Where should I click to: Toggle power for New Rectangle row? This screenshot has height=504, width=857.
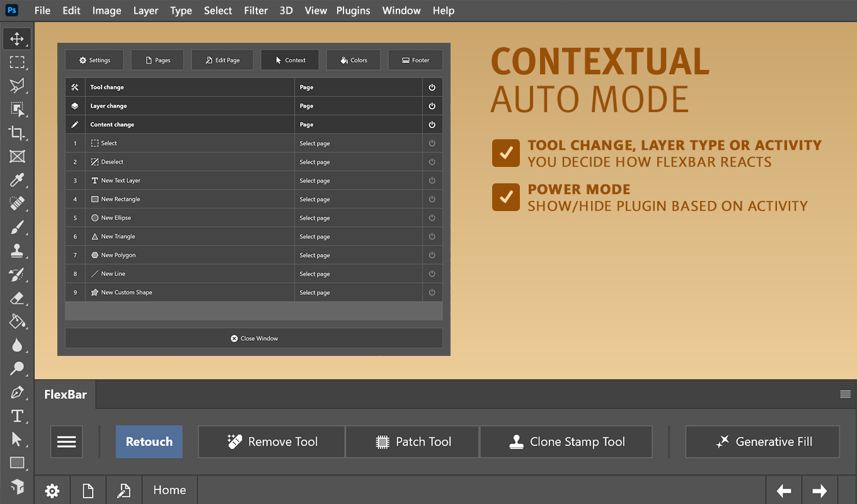(432, 199)
